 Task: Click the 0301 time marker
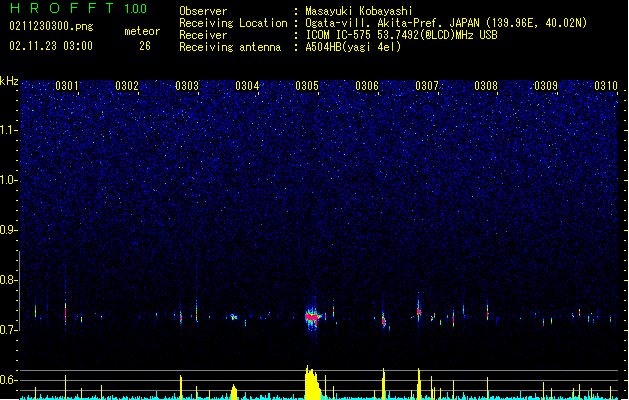click(67, 85)
